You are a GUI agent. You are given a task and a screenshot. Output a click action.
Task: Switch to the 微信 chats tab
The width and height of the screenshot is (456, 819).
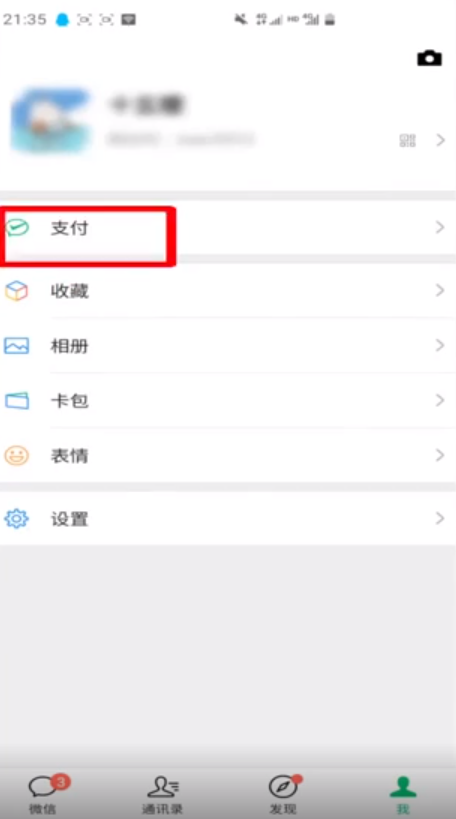point(44,793)
